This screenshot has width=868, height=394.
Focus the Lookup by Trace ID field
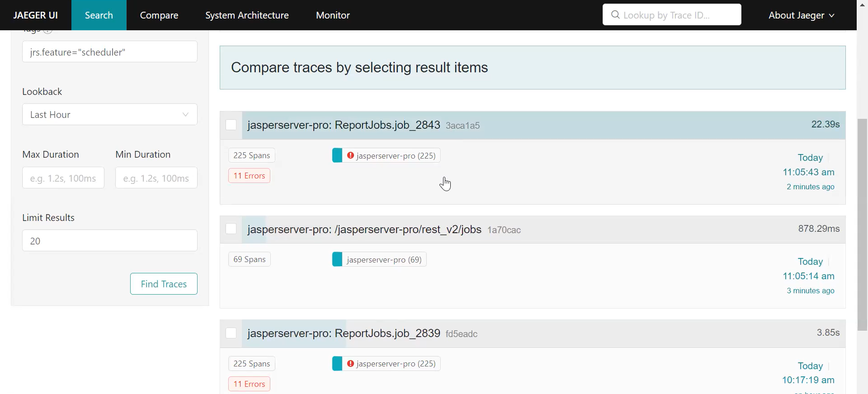coord(672,14)
